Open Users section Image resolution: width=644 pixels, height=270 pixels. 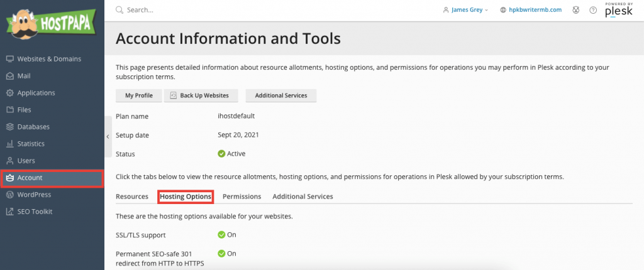pyautogui.click(x=52, y=161)
